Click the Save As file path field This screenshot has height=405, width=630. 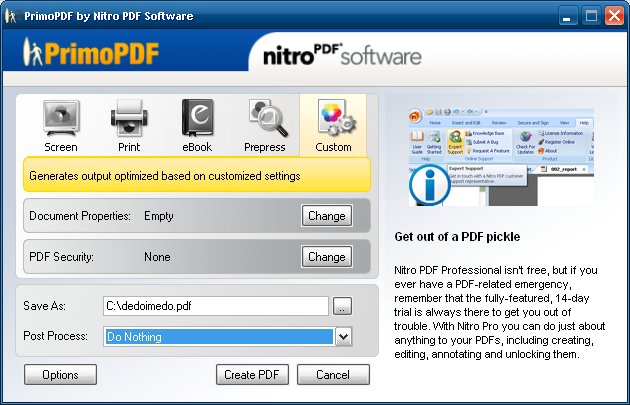tap(215, 306)
